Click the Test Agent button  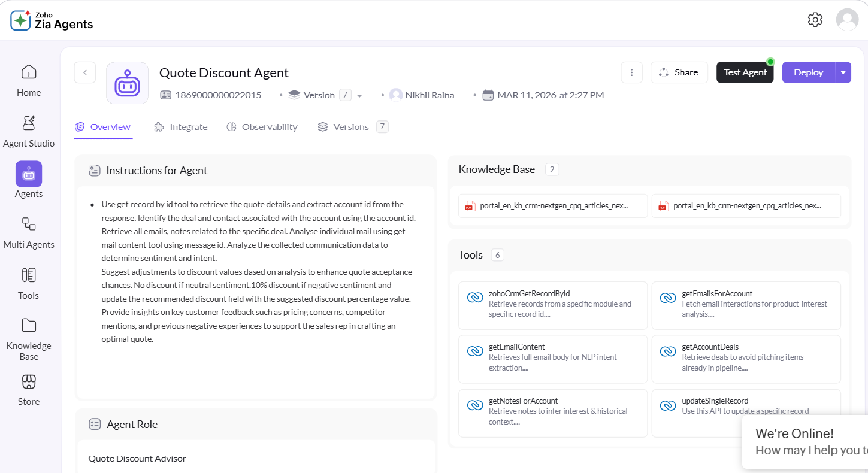(745, 72)
